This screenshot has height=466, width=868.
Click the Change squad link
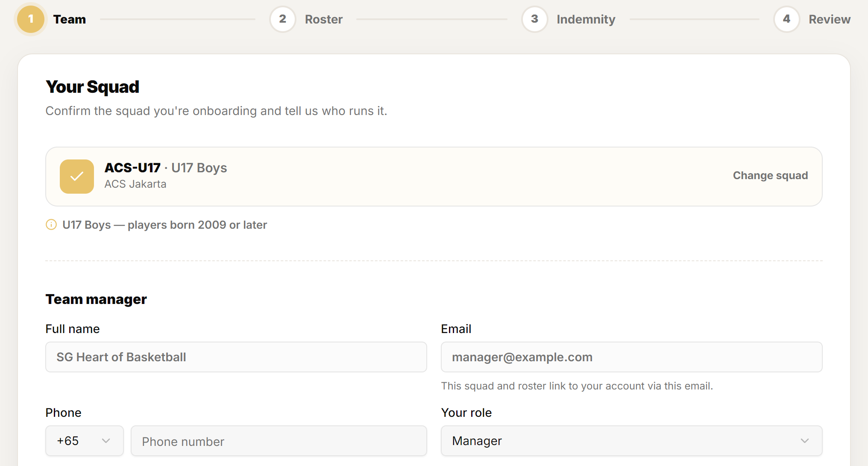pos(771,176)
